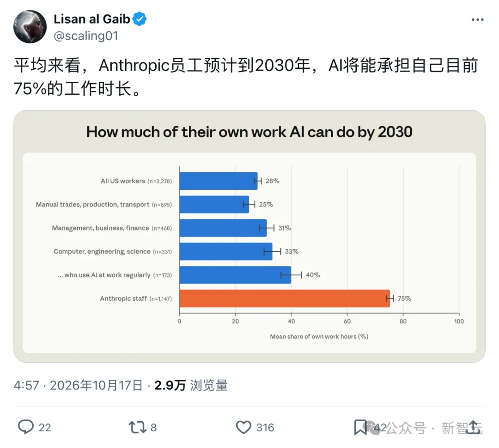Open Lisan al Gaib's profile avatar
Screen dimensions: 499x448
coord(30,27)
